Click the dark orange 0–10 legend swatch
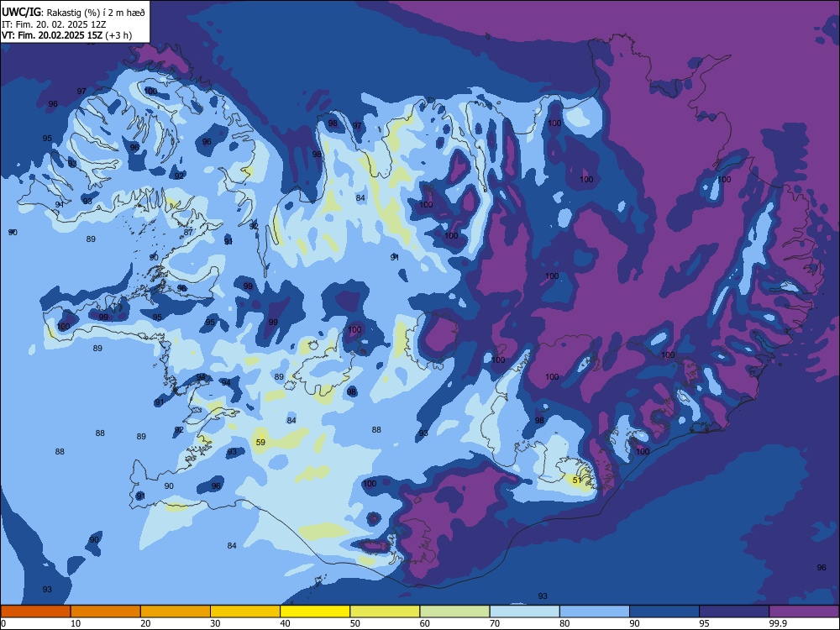Viewport: 840px width, 630px height. tap(35, 612)
